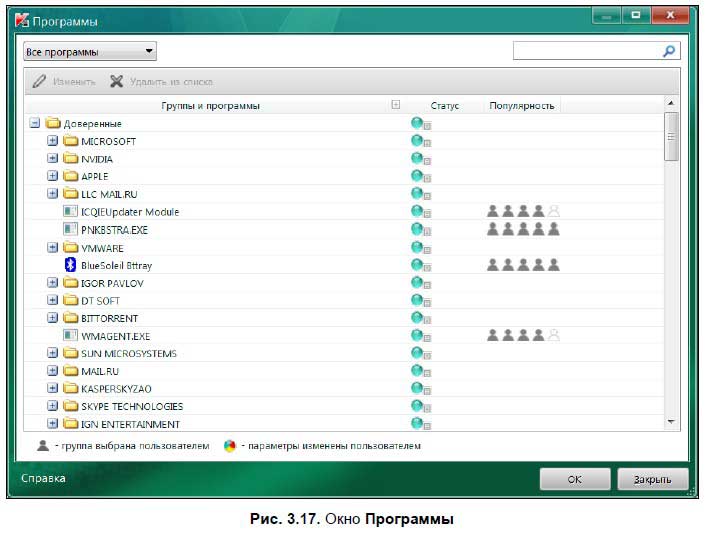This screenshot has width=705, height=533.
Task: Click 'Удалить из списка' toolbar button
Action: (x=161, y=81)
